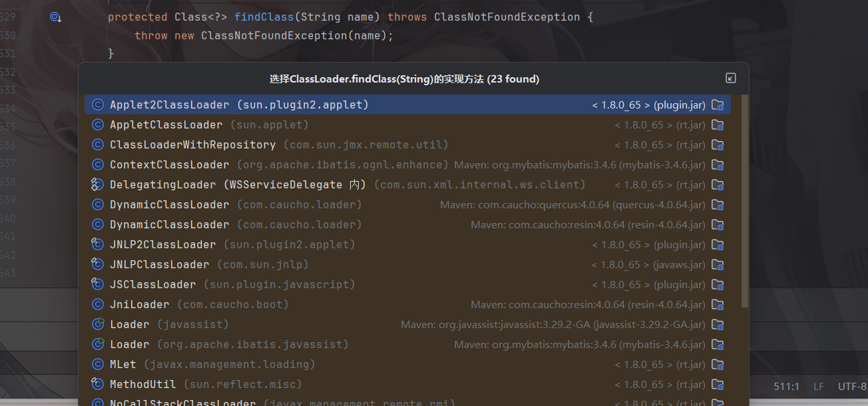Click the class icon beside JNLP2ClassLoader
The height and width of the screenshot is (406, 868).
(x=98, y=244)
